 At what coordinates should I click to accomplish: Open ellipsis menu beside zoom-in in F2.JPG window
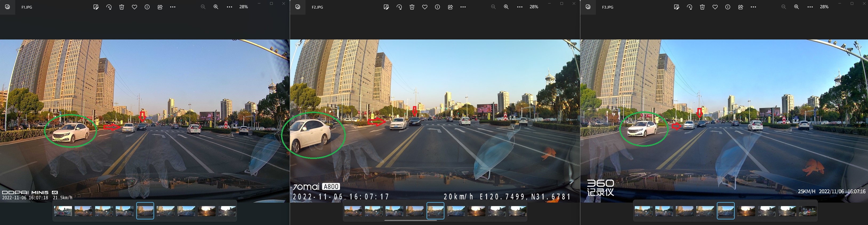tap(520, 7)
